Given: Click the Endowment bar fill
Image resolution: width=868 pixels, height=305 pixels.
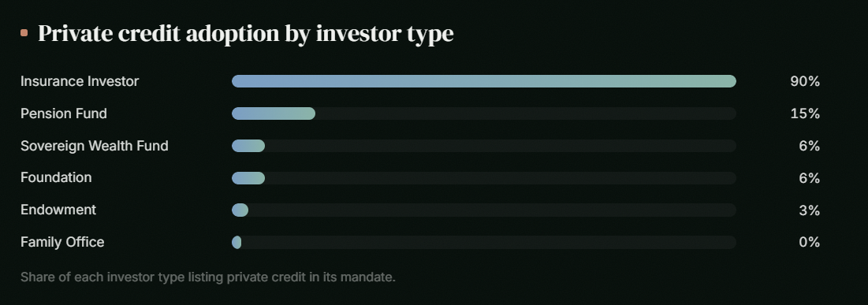Looking at the screenshot, I should click(x=240, y=210).
